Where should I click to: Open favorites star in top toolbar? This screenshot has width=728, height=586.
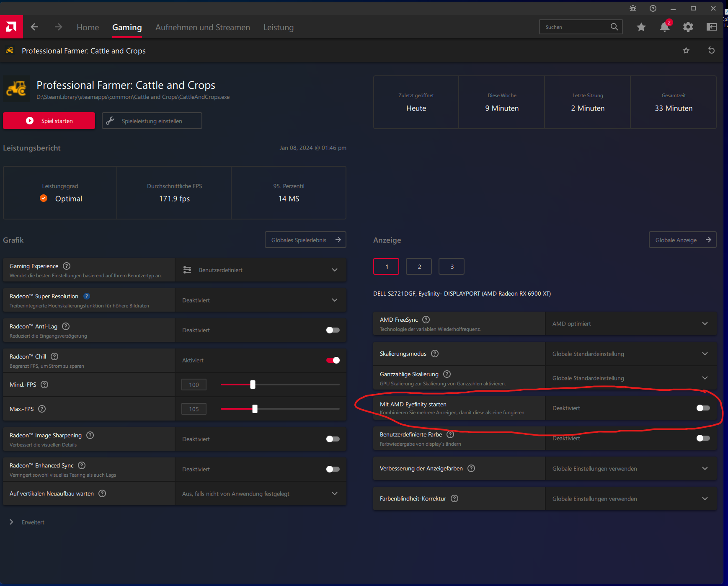(x=641, y=27)
